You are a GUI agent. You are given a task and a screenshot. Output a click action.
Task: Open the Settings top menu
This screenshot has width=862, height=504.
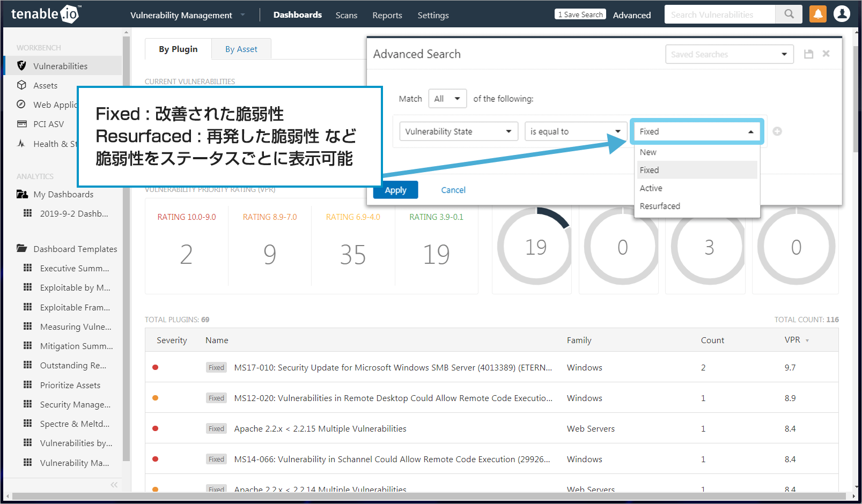(433, 15)
